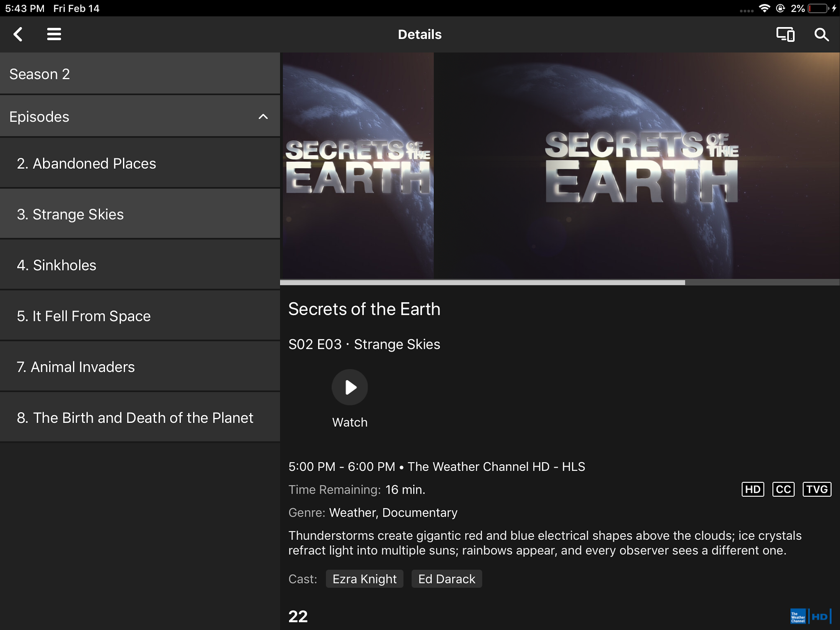This screenshot has width=840, height=630.
Task: Collapse the Episodes list chevron
Action: 263,117
